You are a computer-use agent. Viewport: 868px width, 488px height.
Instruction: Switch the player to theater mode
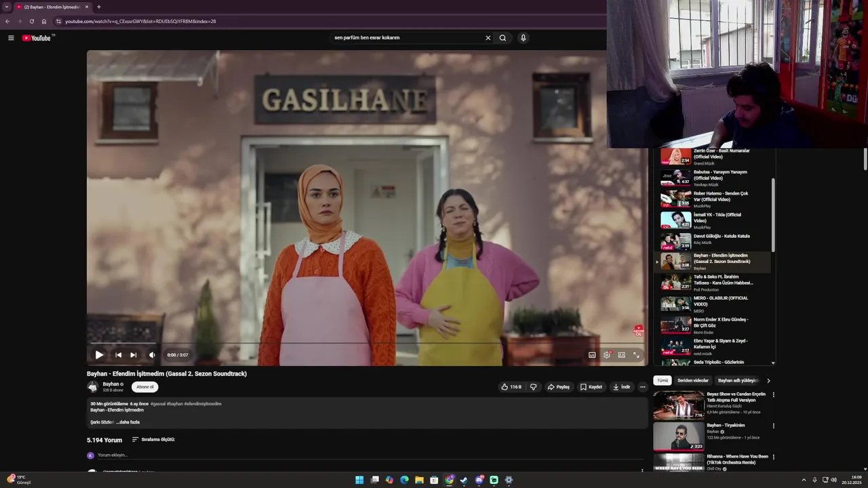tap(622, 354)
